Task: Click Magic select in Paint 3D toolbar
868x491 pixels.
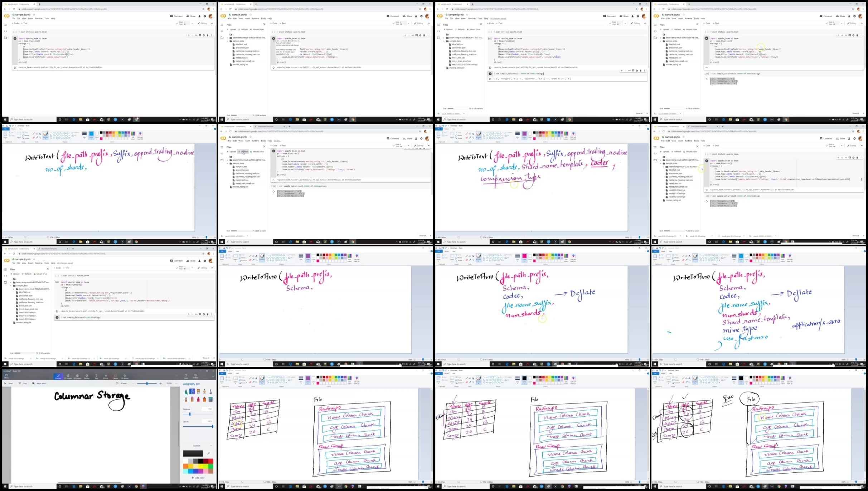Action: pos(39,383)
